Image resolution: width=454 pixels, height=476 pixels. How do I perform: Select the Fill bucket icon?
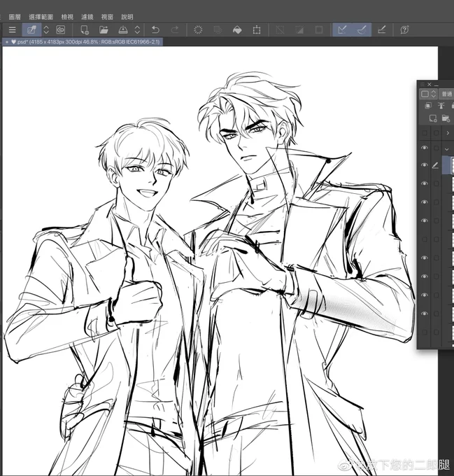click(x=237, y=29)
